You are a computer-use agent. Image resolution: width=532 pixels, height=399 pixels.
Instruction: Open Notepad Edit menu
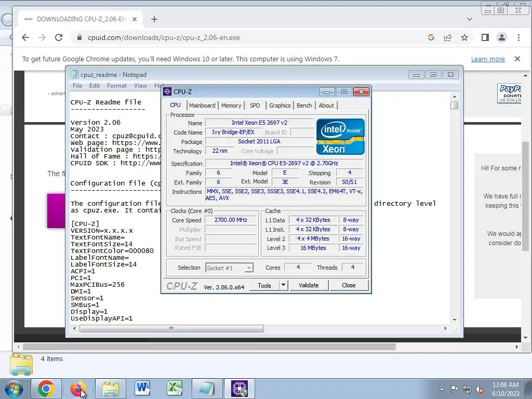[95, 86]
